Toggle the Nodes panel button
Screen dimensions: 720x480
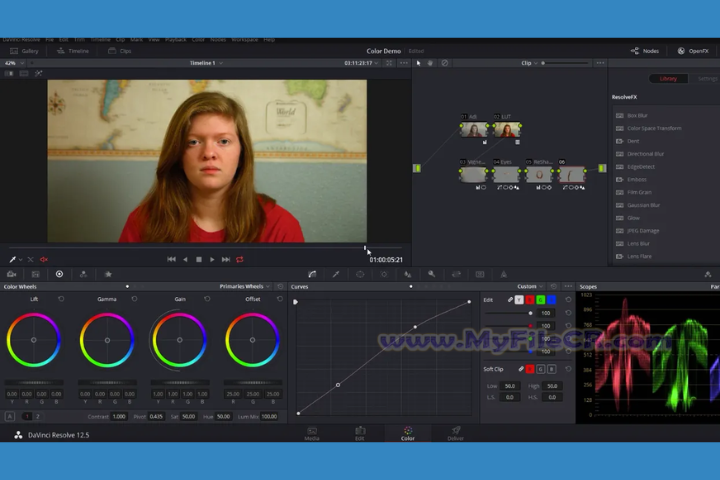(645, 51)
